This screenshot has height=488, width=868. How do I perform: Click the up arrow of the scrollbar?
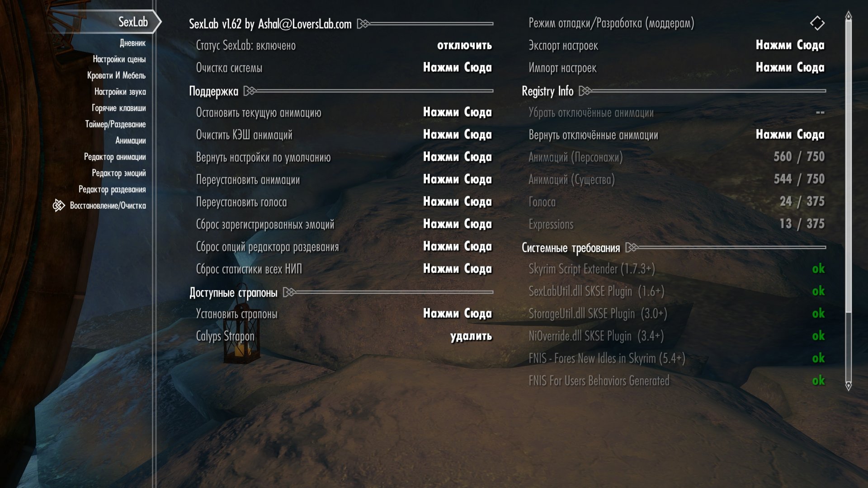(x=849, y=16)
